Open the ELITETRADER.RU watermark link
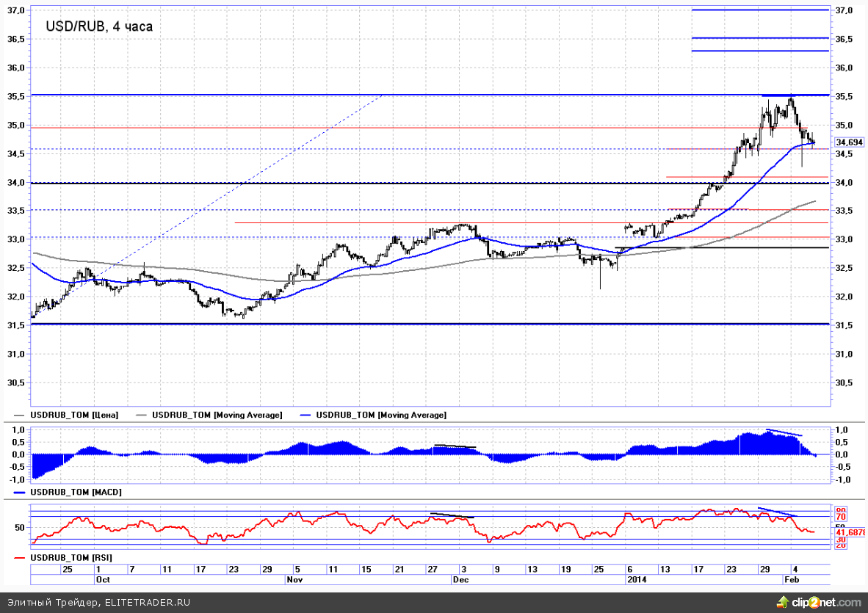The width and height of the screenshot is (868, 613). (x=147, y=603)
